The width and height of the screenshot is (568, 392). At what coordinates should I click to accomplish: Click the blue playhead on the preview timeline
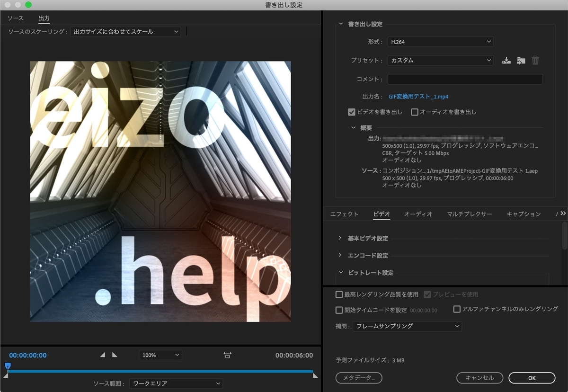pos(8,366)
